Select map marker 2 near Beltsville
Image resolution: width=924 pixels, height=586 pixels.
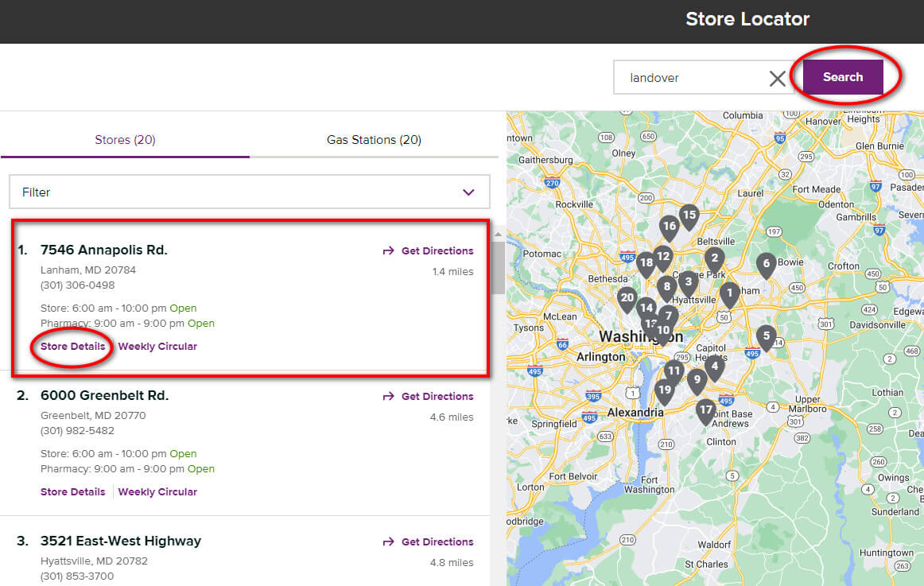(x=714, y=260)
